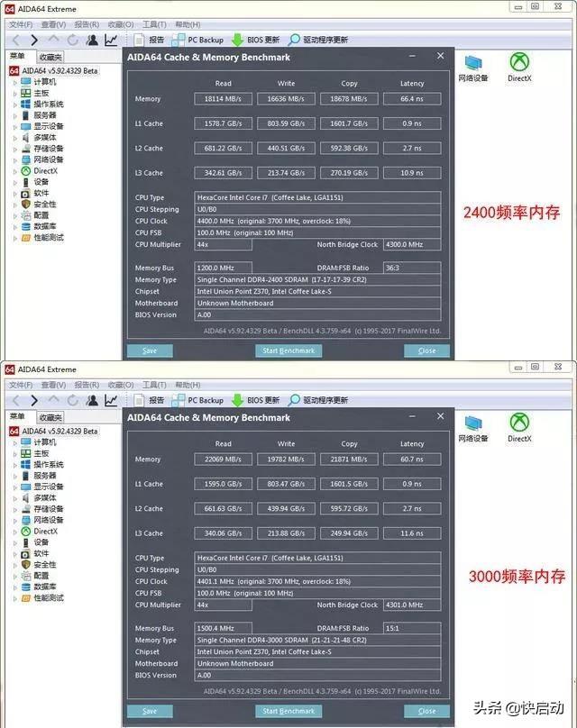Expand the 计算机 node in upper window tree
This screenshot has width=577, height=728.
tap(14, 83)
